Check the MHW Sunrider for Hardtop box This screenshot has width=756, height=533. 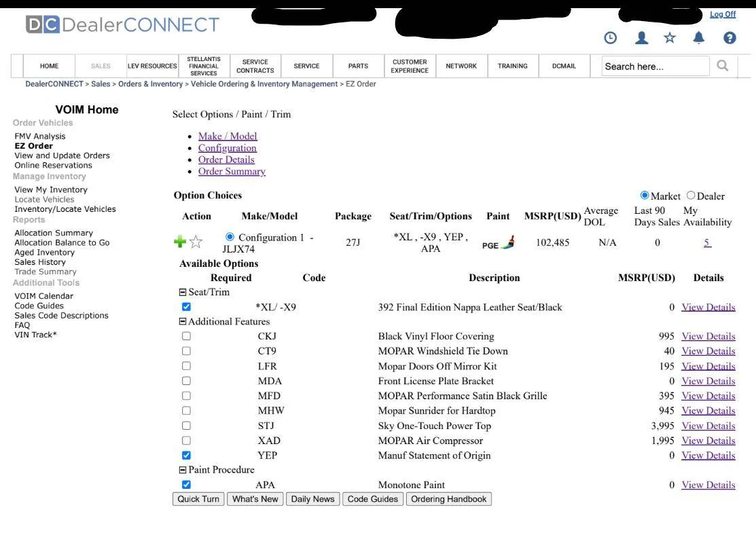[186, 411]
